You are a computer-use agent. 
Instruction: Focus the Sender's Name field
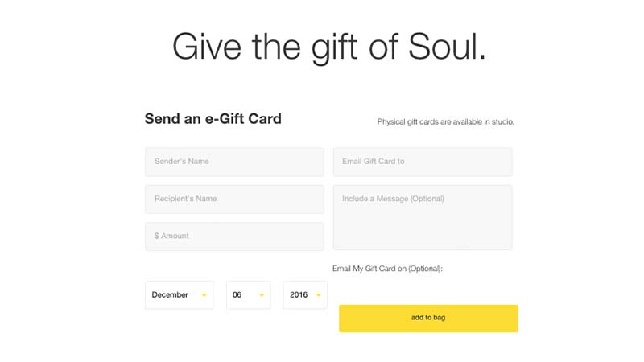(234, 162)
